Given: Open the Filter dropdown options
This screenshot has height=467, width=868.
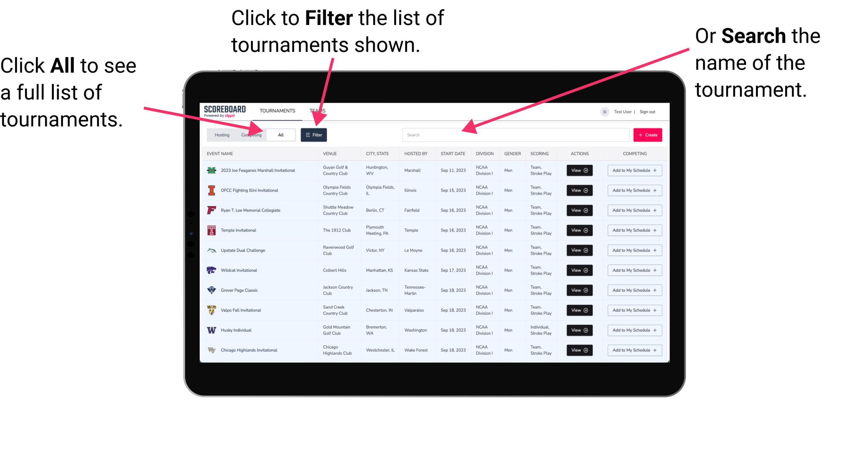Looking at the screenshot, I should point(314,134).
